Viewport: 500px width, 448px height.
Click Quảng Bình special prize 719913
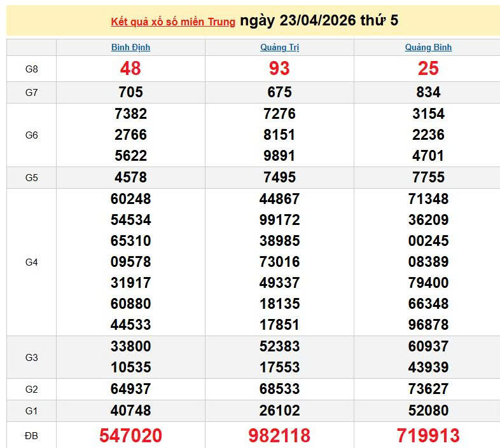(x=428, y=435)
